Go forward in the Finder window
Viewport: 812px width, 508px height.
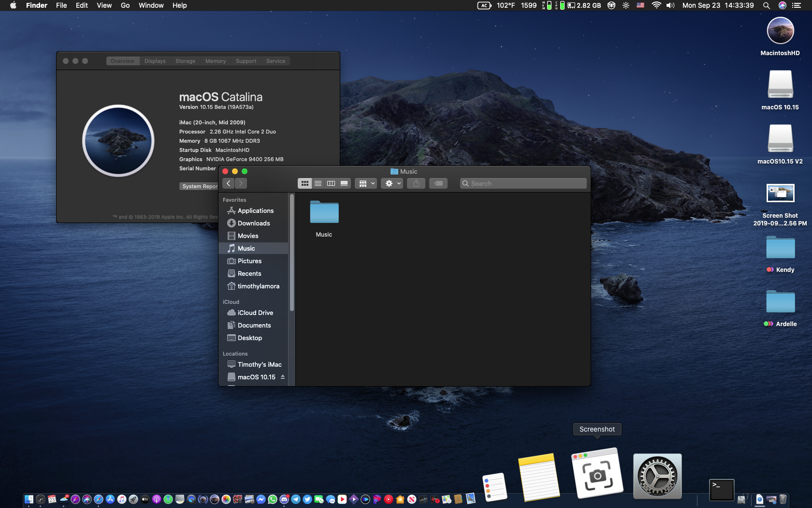click(241, 183)
